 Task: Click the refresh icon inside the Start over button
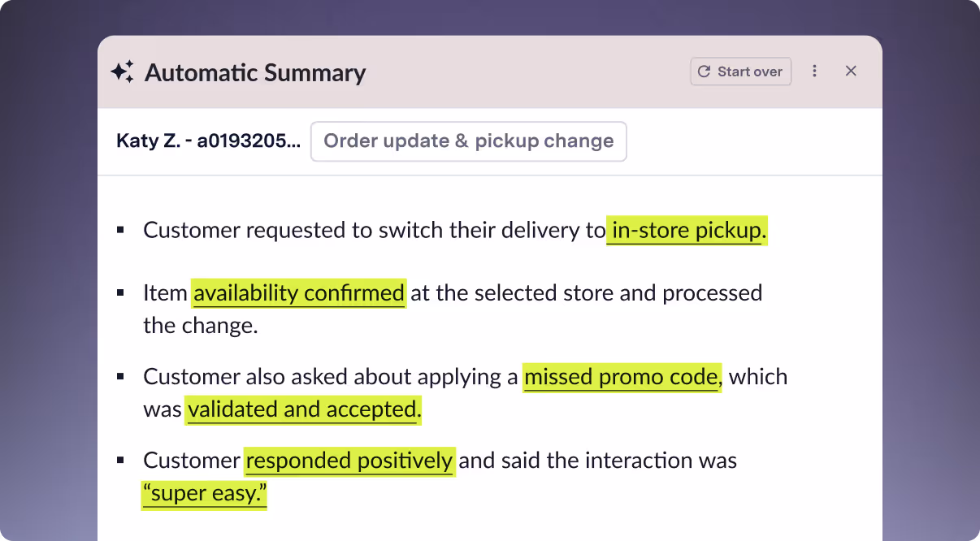click(x=703, y=71)
